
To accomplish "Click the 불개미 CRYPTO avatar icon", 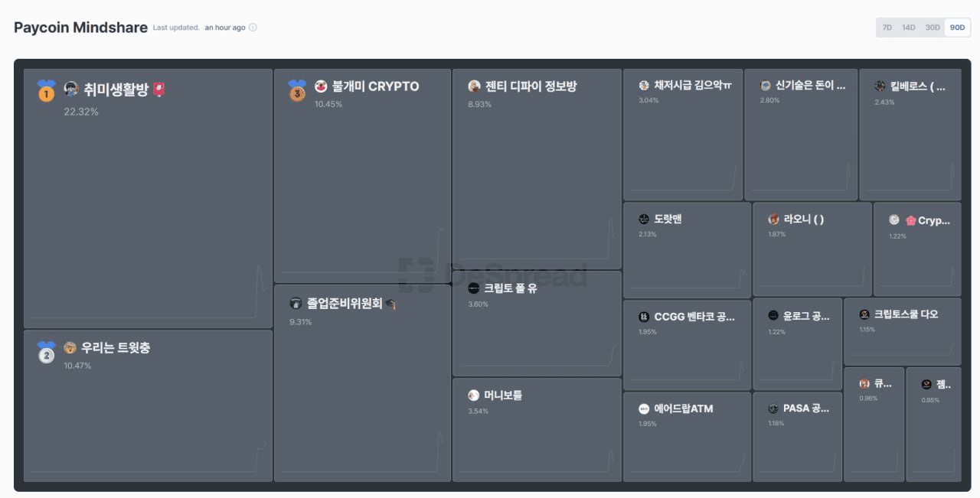I will click(321, 86).
